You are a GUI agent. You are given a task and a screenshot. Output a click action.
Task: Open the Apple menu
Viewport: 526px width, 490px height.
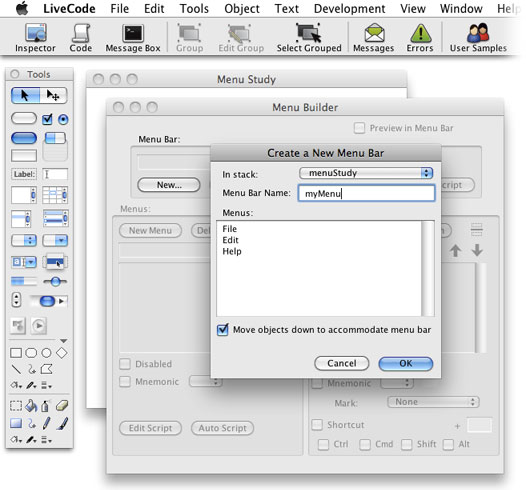coord(22,8)
